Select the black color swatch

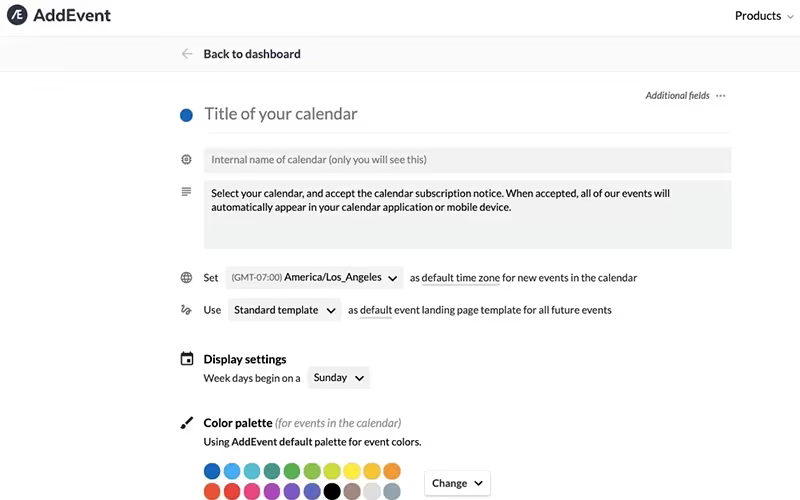point(332,491)
